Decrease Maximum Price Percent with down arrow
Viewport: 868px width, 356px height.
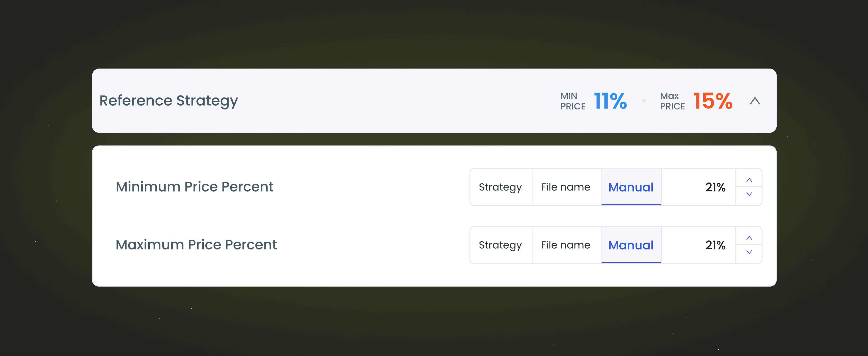749,252
